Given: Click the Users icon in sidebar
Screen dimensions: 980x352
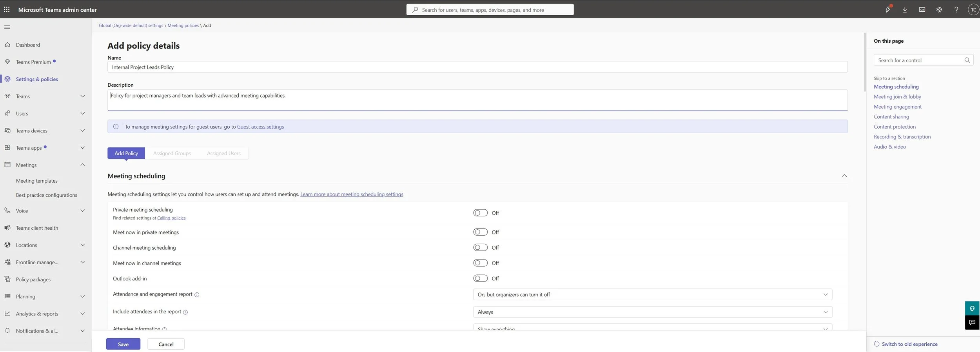Looking at the screenshot, I should coord(7,113).
